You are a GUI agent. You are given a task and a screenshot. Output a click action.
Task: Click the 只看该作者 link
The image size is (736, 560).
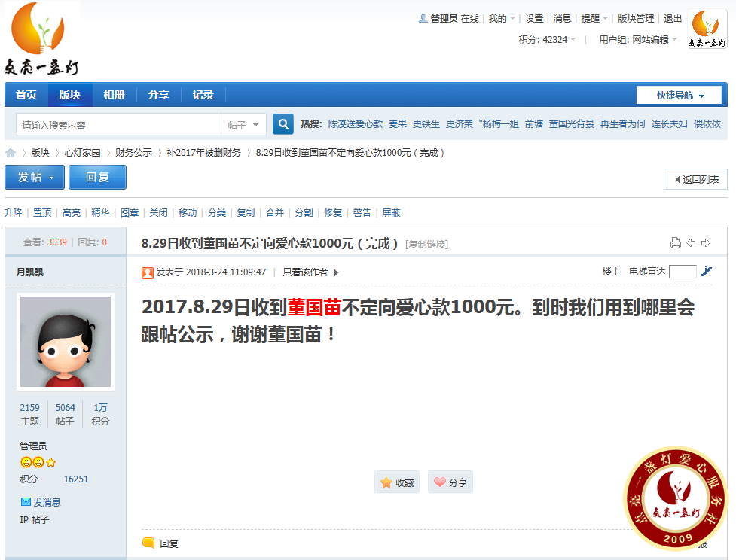(x=310, y=272)
